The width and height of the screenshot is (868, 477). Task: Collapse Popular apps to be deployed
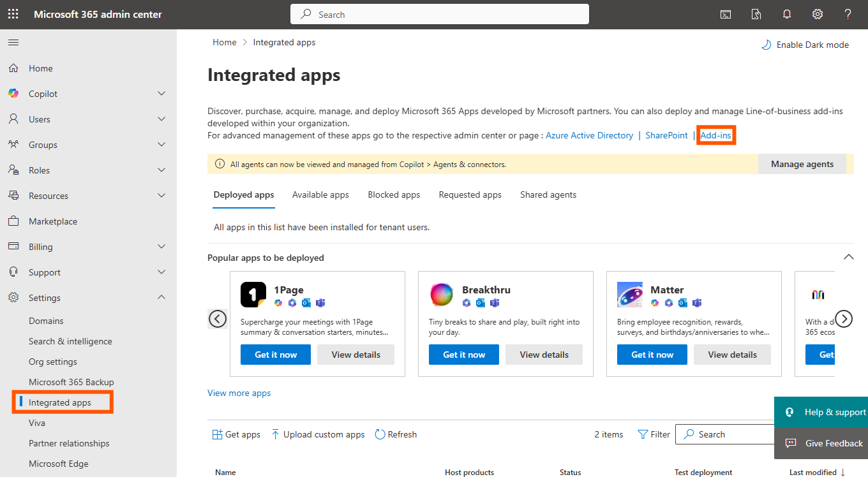click(848, 257)
